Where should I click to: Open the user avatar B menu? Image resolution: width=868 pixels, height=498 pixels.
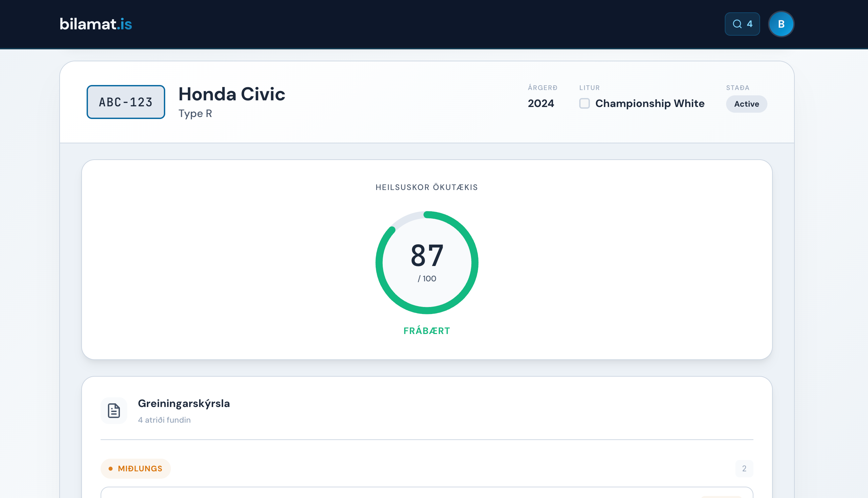(781, 24)
